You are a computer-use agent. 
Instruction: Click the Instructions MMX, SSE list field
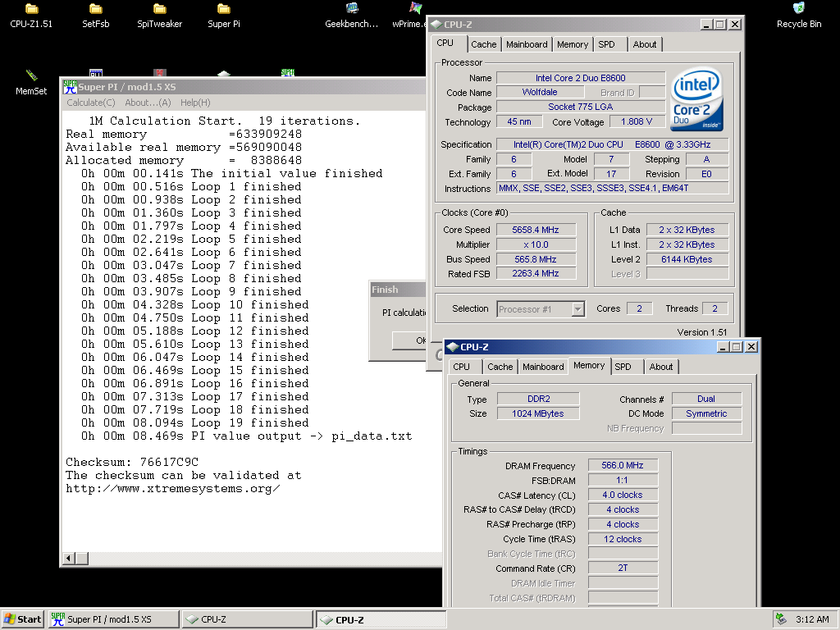point(612,188)
